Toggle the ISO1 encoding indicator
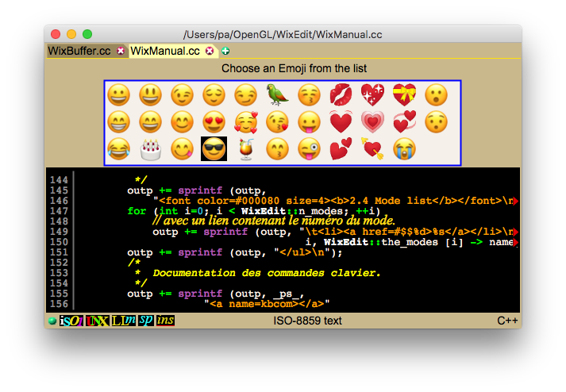This screenshot has height=392, width=566. tap(71, 321)
